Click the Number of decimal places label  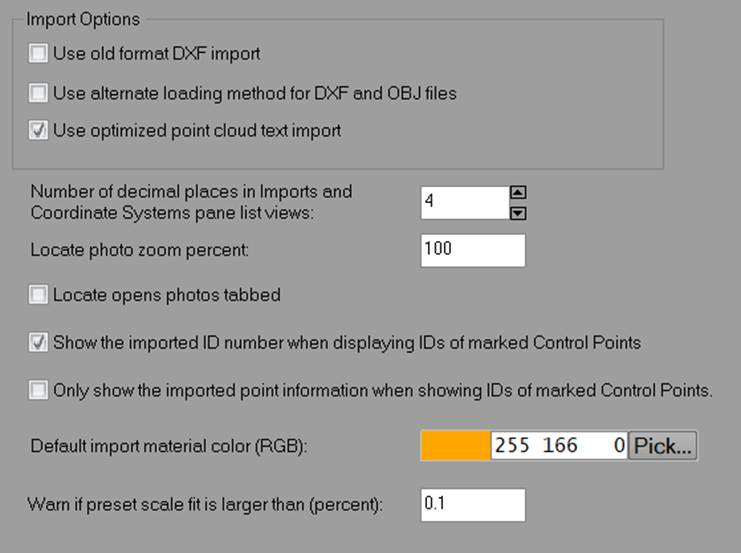(190, 200)
